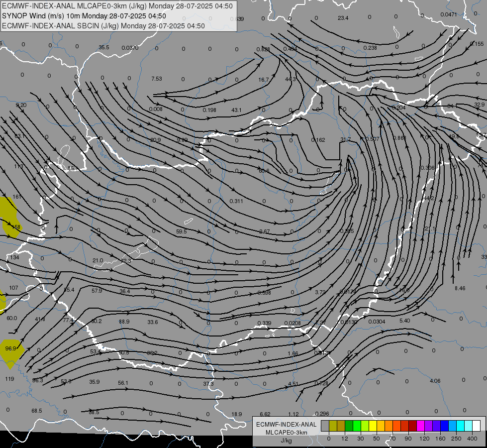
Task: Select the magenta legend swatch
Action: click(420, 426)
